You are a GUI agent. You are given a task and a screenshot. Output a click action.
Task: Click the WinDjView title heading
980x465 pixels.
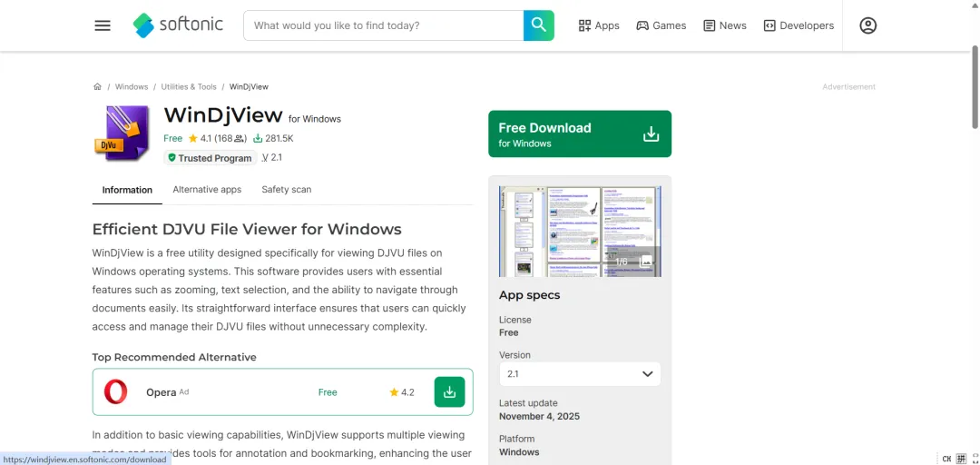coord(223,115)
